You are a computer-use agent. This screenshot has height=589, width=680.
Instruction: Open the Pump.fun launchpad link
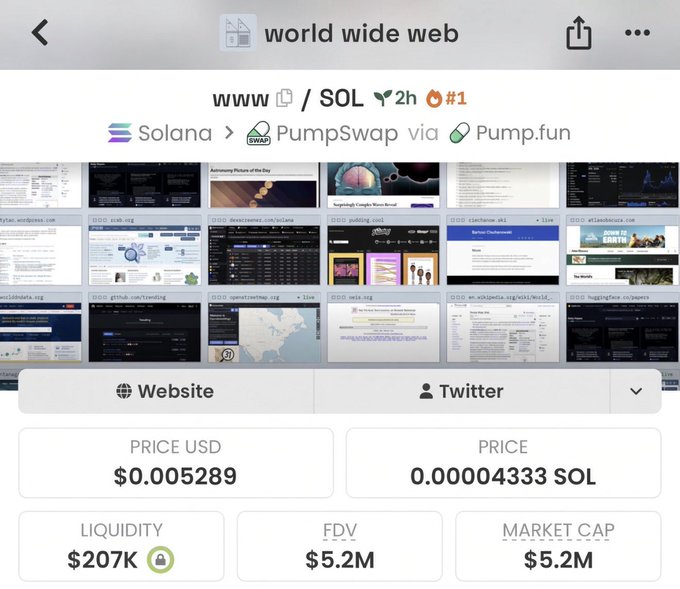tap(510, 133)
